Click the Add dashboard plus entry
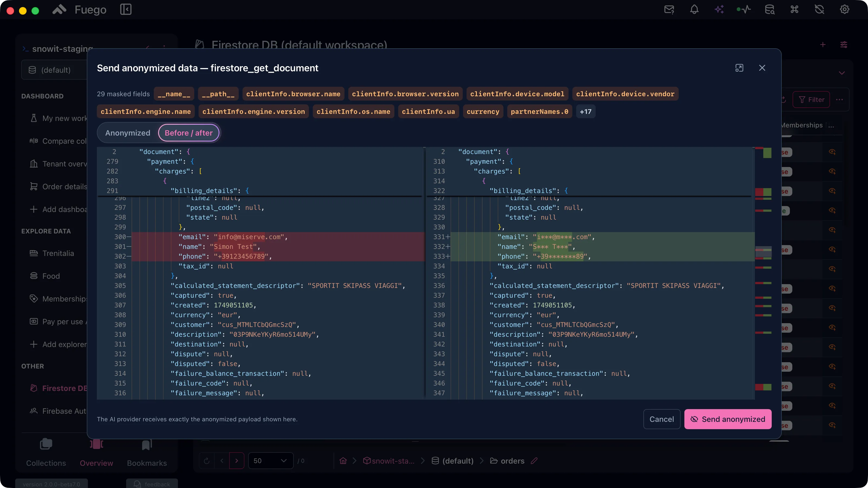Image resolution: width=868 pixels, height=488 pixels. [58, 210]
